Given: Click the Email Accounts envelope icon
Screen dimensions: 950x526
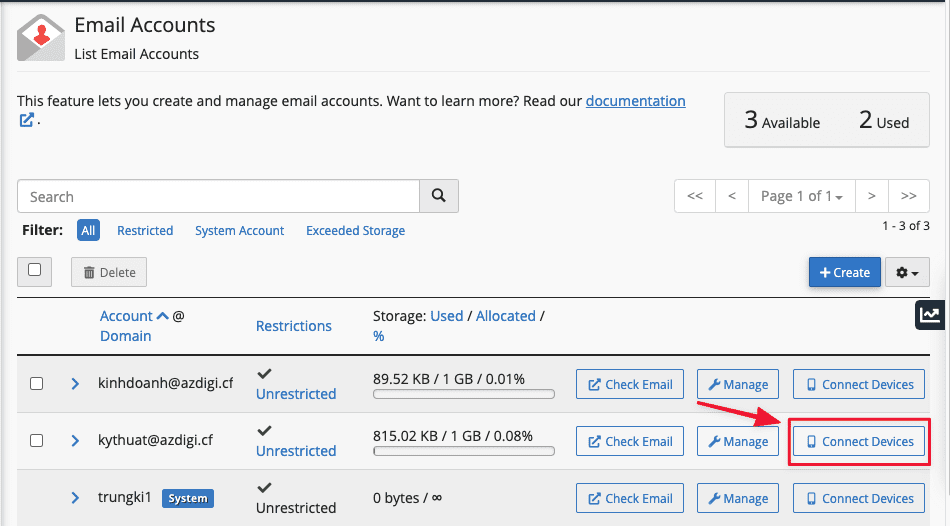Looking at the screenshot, I should coord(41,37).
